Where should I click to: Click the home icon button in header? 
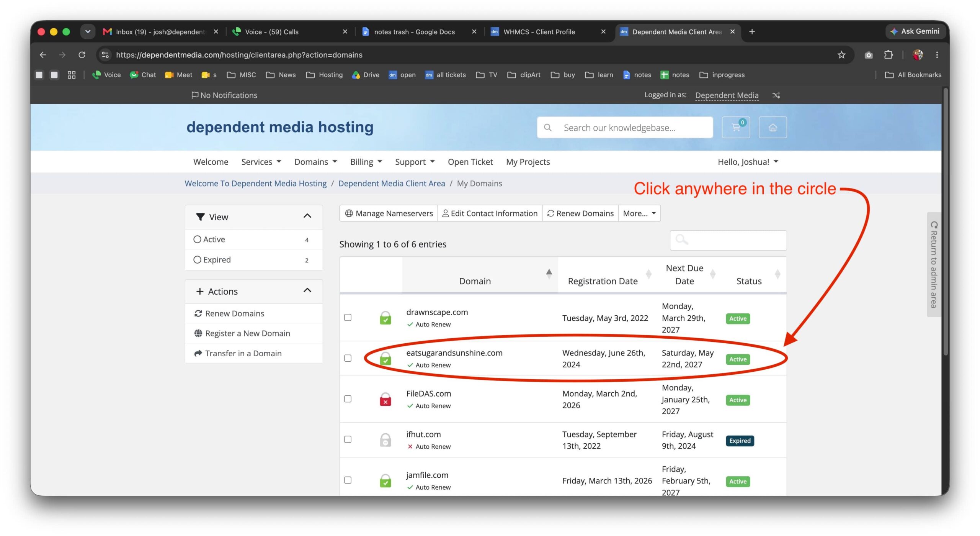pos(773,127)
